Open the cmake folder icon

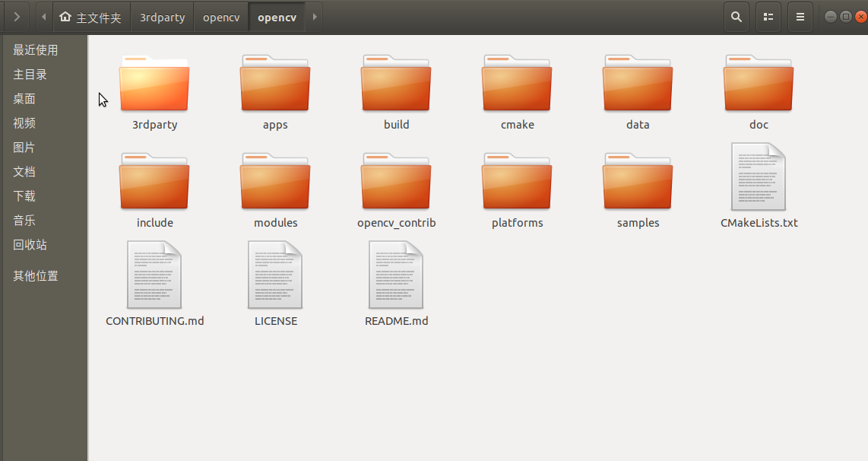pos(517,83)
